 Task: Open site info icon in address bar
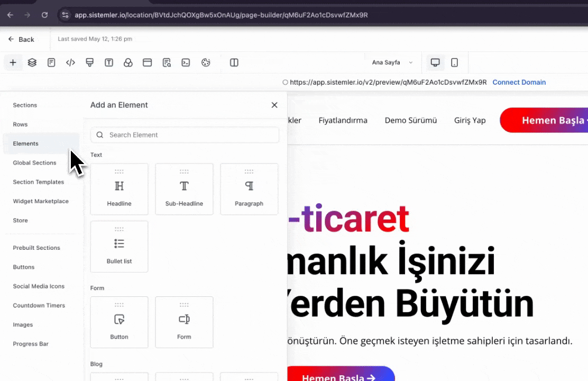[65, 15]
